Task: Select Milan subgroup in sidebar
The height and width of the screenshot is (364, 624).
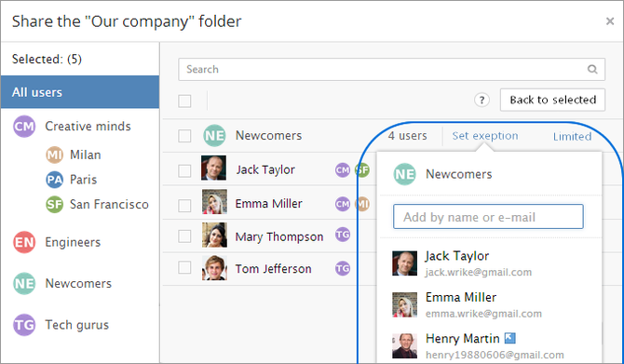Action: 85,155
